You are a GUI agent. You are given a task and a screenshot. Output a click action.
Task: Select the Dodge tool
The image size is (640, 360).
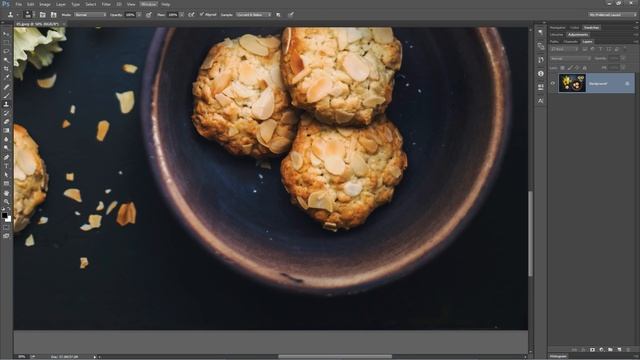coord(6,148)
